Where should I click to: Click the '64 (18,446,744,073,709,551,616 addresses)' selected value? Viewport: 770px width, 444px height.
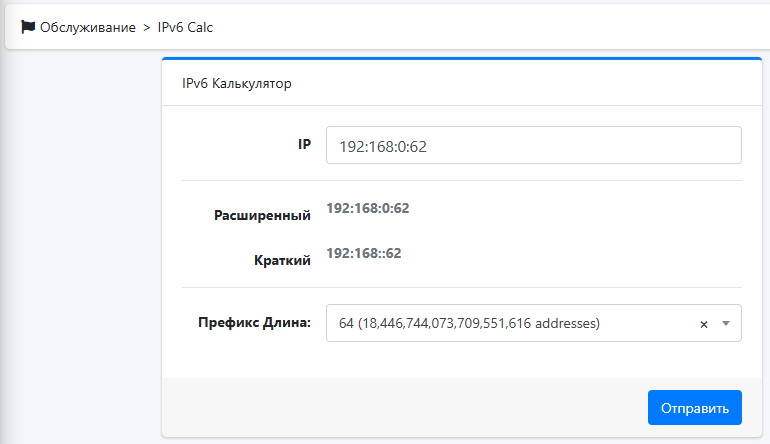[x=469, y=323]
